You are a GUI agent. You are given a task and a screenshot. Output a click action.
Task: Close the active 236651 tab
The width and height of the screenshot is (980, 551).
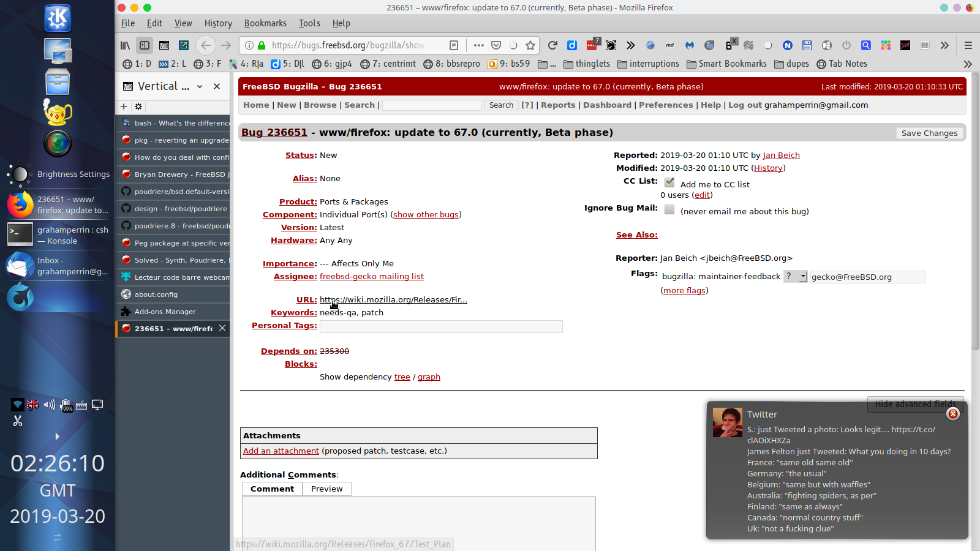222,328
